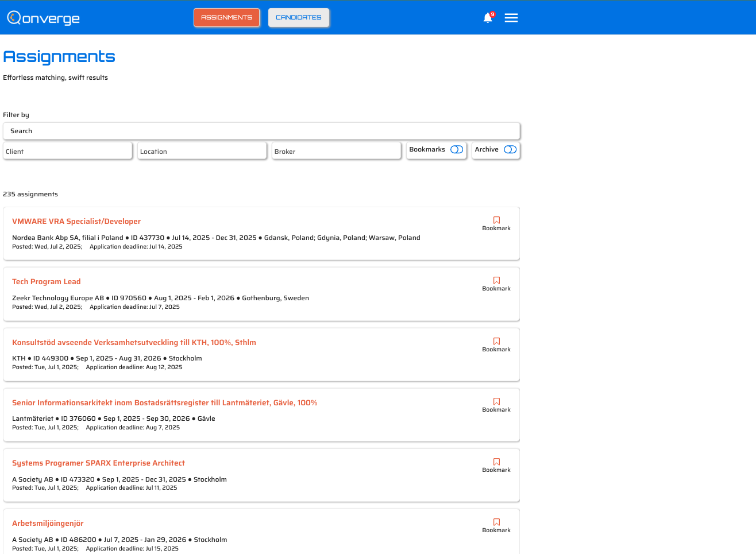Switch to the Candidates tab
Viewport: 756px width, 554px height.
tap(299, 17)
